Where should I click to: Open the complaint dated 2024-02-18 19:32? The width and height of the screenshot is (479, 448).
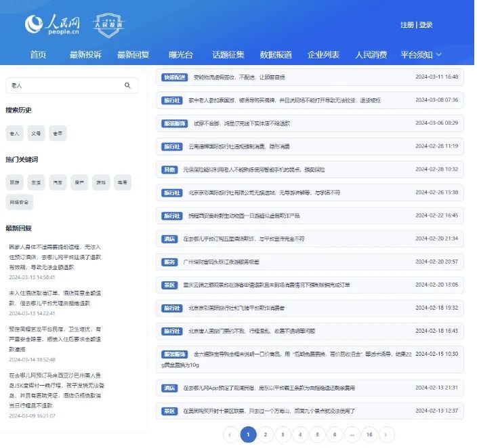(310, 308)
